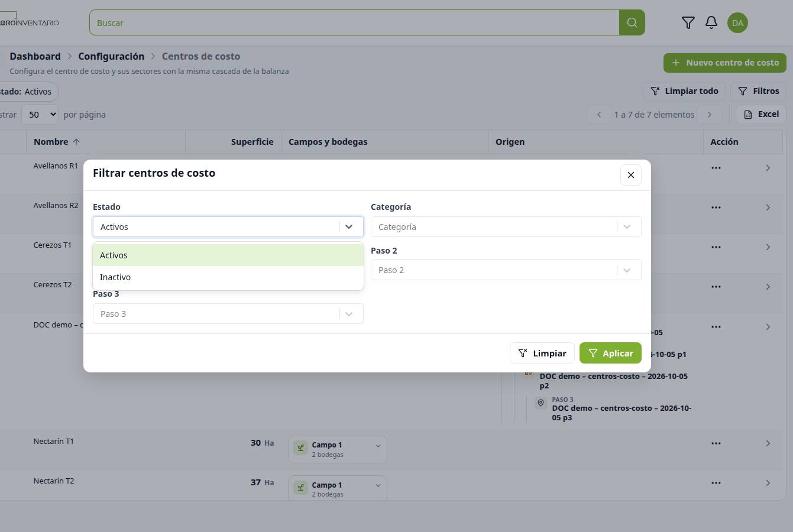Open the Categoría dropdown
This screenshot has width=793, height=532.
tap(506, 227)
